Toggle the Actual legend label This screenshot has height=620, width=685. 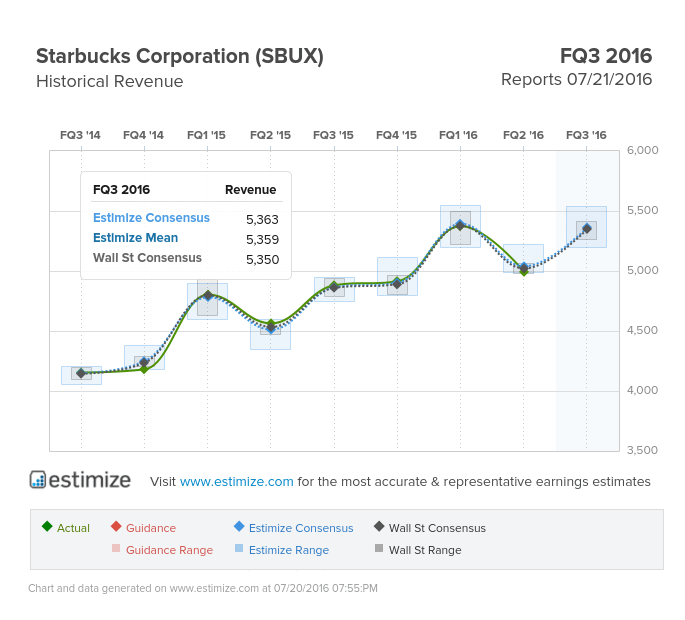click(x=73, y=528)
